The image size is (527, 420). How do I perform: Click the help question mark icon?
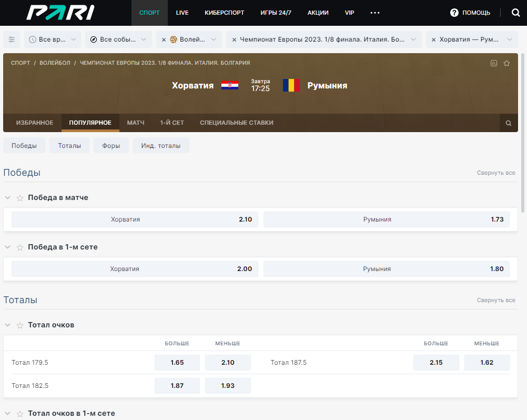pos(454,13)
